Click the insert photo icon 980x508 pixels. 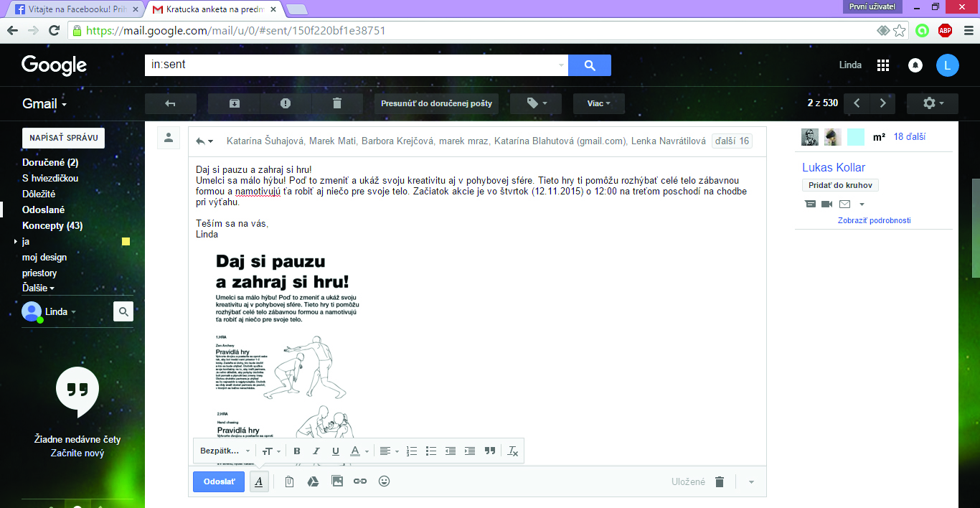click(337, 481)
